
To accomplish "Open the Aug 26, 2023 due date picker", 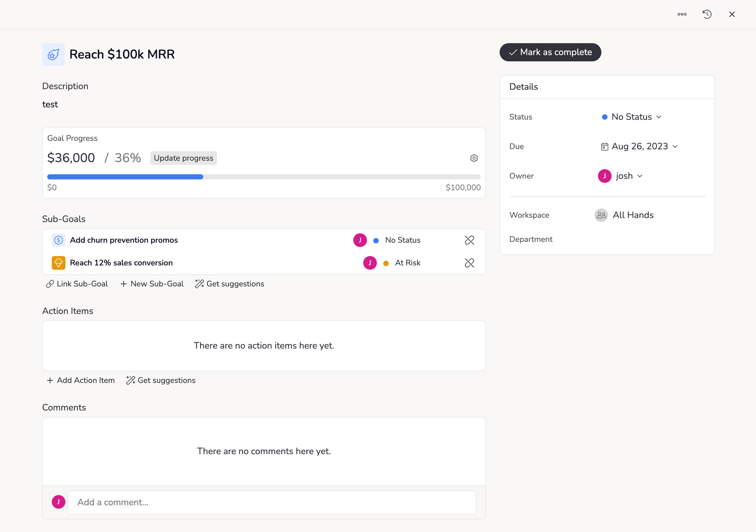I will 639,146.
